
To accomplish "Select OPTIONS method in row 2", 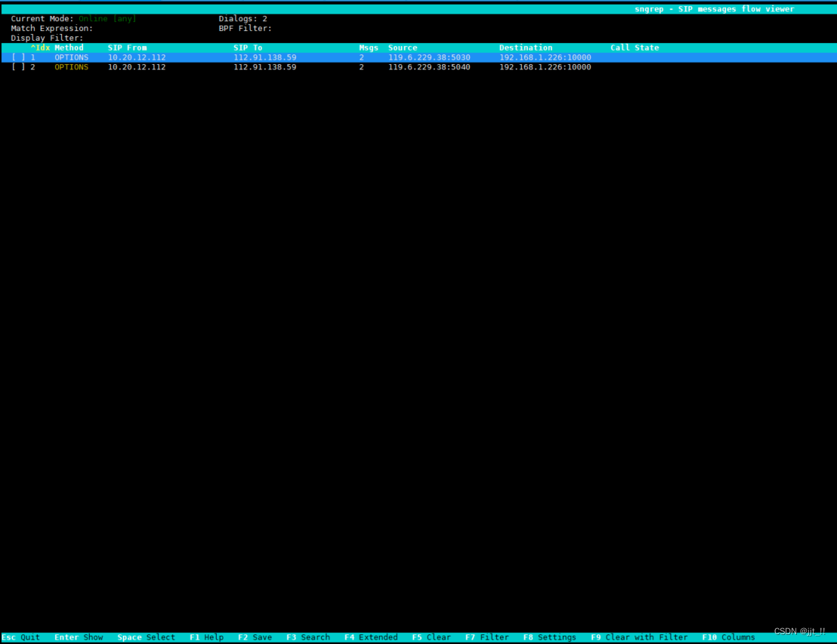I will pyautogui.click(x=72, y=66).
